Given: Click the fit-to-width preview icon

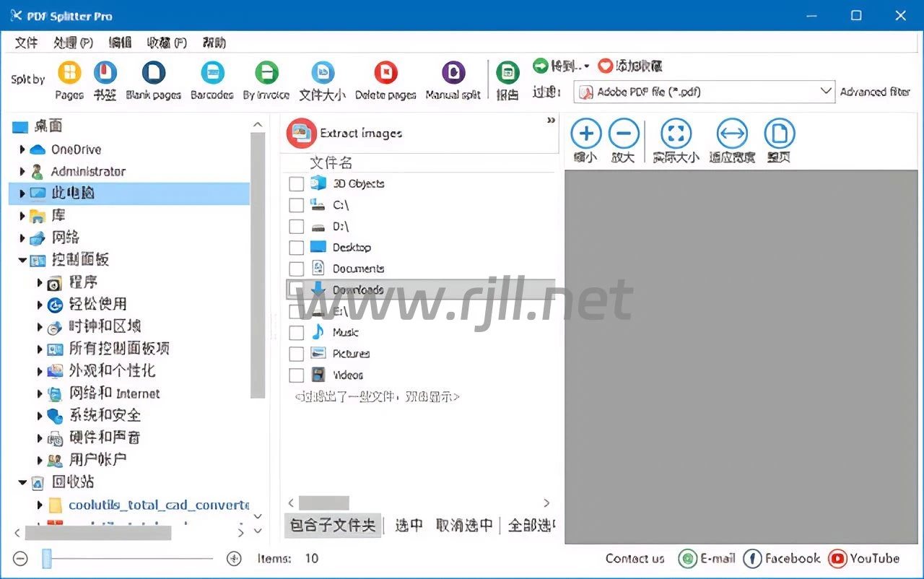Looking at the screenshot, I should 731,134.
